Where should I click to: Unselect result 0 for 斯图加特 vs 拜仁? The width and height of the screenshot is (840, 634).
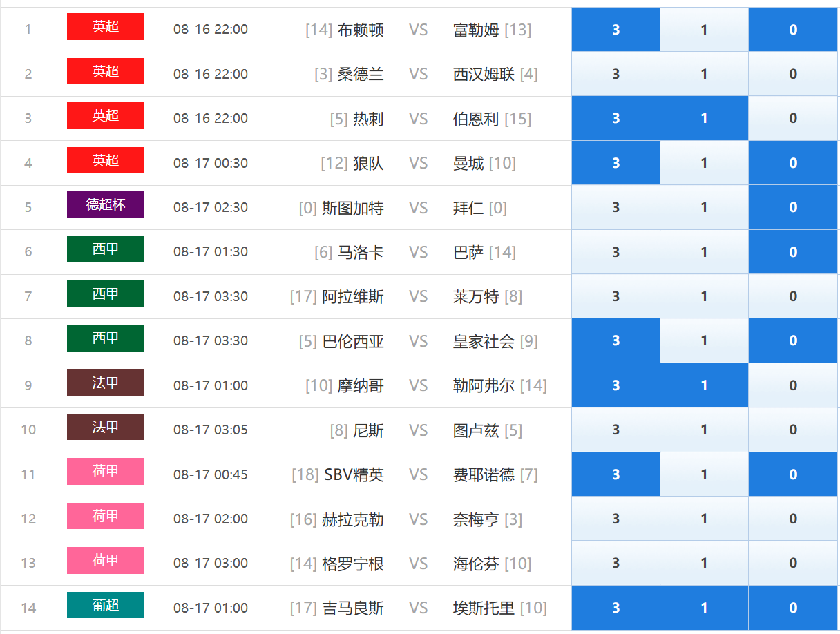[x=793, y=208]
